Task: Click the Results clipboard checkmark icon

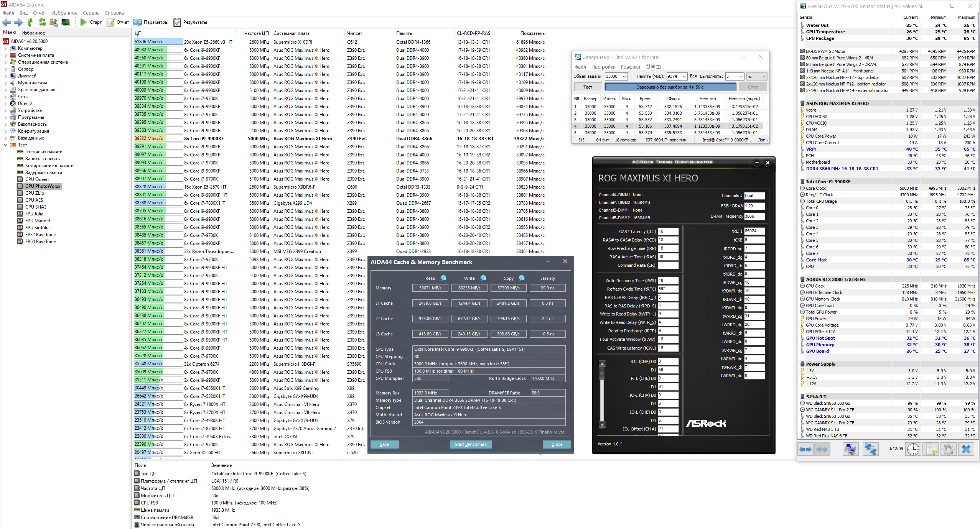Action: [x=177, y=22]
